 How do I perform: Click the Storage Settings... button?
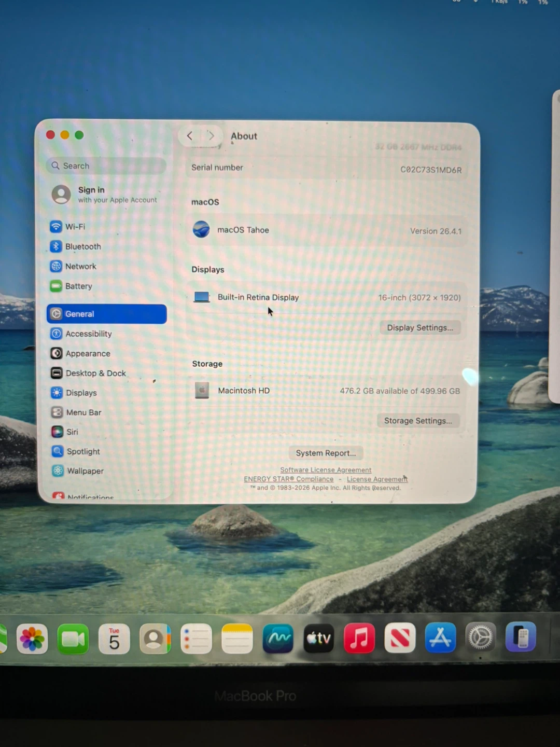(418, 420)
